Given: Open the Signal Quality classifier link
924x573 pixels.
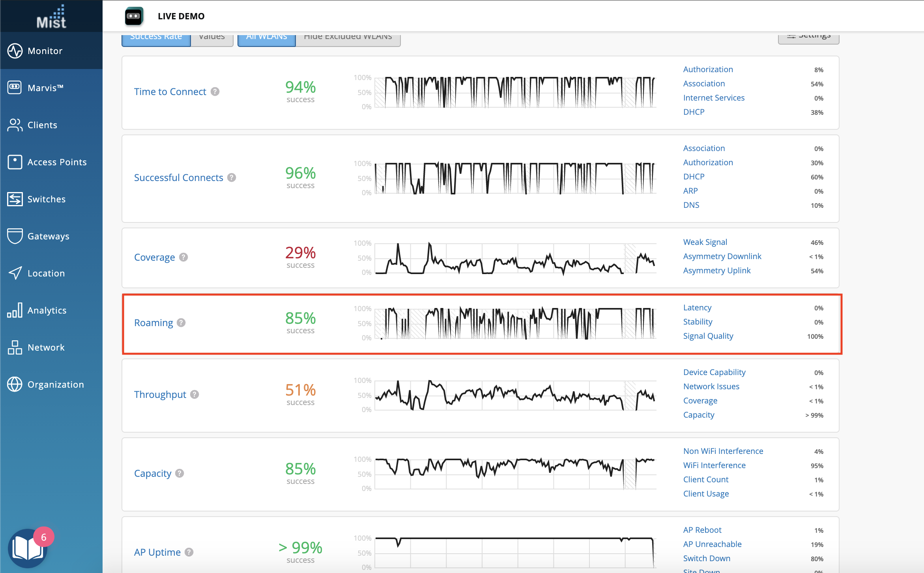Looking at the screenshot, I should (x=708, y=336).
